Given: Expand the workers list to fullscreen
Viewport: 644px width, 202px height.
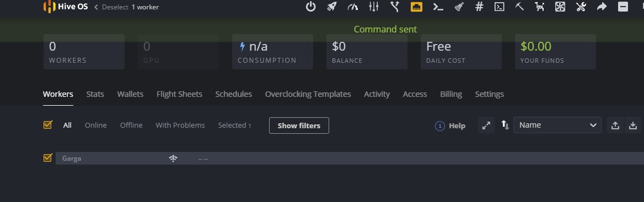Looking at the screenshot, I should coord(486,125).
